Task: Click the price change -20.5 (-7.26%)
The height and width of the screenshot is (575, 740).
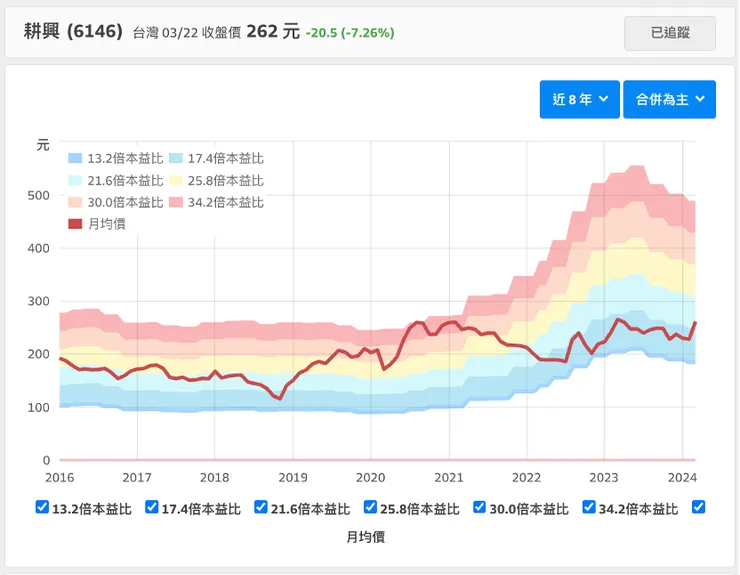Action: click(x=350, y=33)
